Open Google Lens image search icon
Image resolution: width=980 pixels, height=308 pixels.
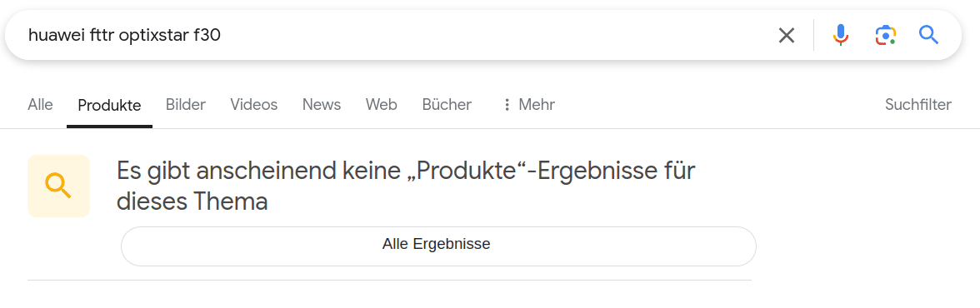pos(886,35)
